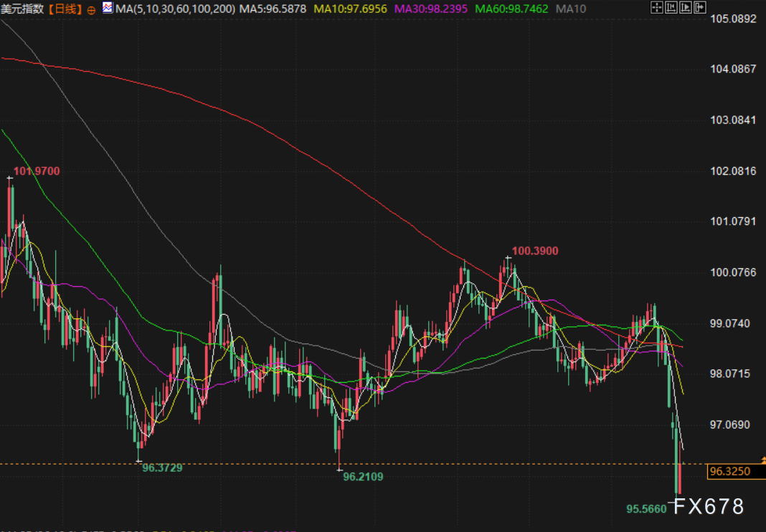
Task: Click the truncated gray MA10 label
Action: click(571, 9)
